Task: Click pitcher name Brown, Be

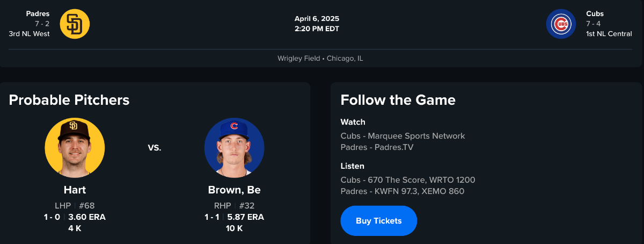Action: (x=234, y=190)
